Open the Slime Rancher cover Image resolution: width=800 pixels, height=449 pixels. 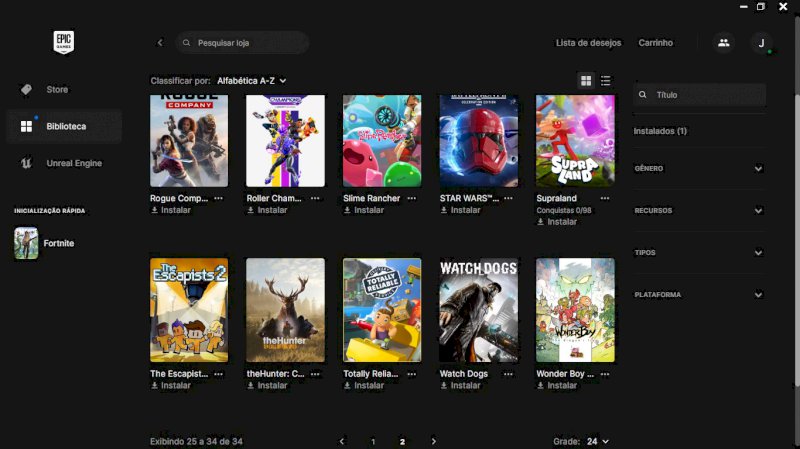point(382,141)
